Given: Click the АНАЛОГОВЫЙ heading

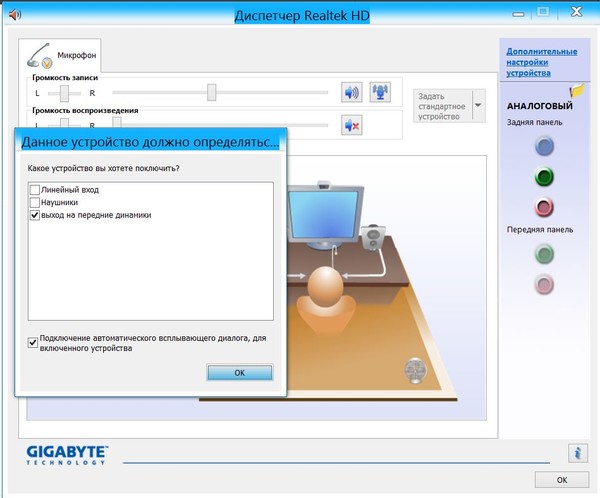Looking at the screenshot, I should pyautogui.click(x=540, y=106).
